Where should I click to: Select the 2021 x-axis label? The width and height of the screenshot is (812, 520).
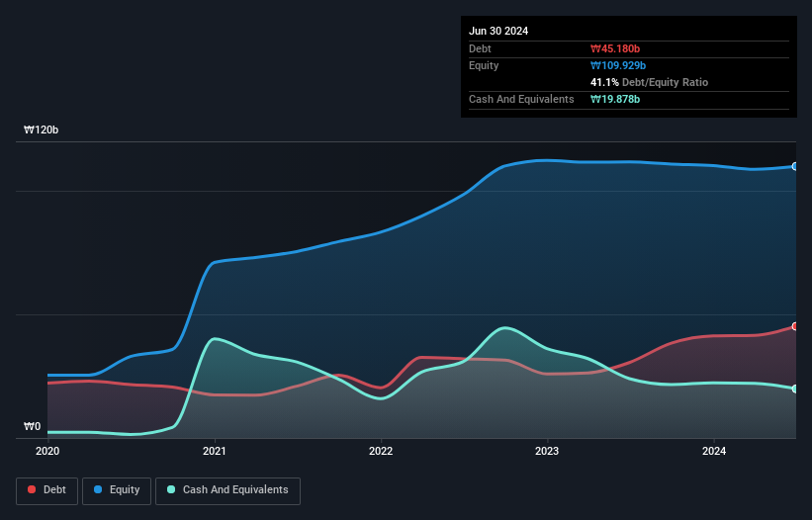pos(215,451)
